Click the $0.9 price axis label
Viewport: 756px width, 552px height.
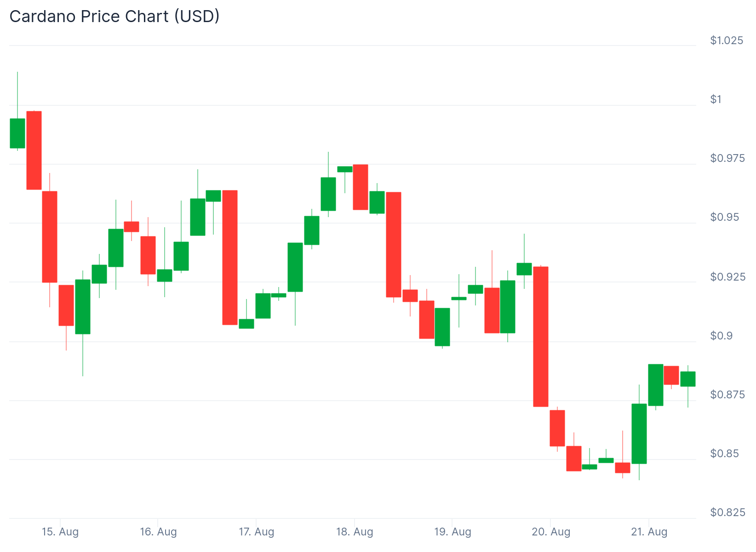click(x=722, y=336)
